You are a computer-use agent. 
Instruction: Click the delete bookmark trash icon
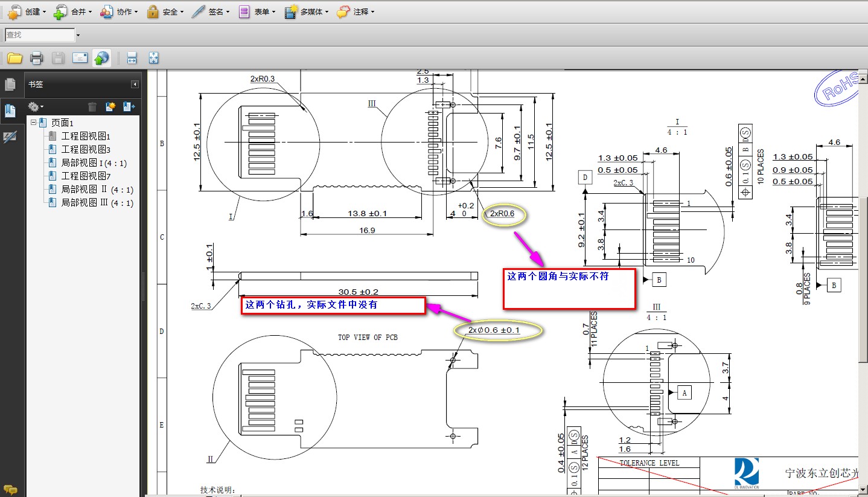click(x=92, y=107)
